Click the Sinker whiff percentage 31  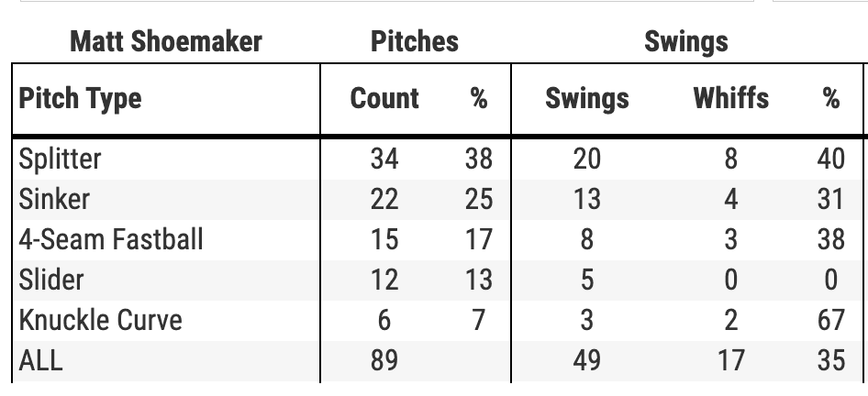(x=830, y=199)
